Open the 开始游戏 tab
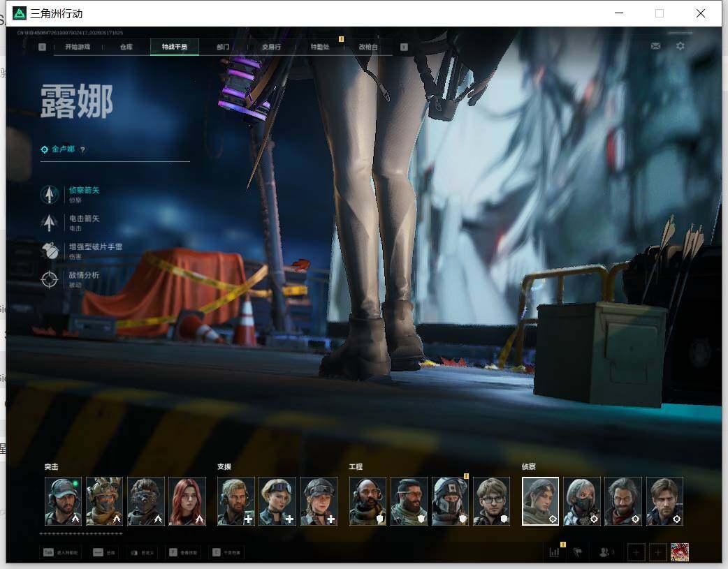Screen dimensions: 728x569 pos(78,47)
